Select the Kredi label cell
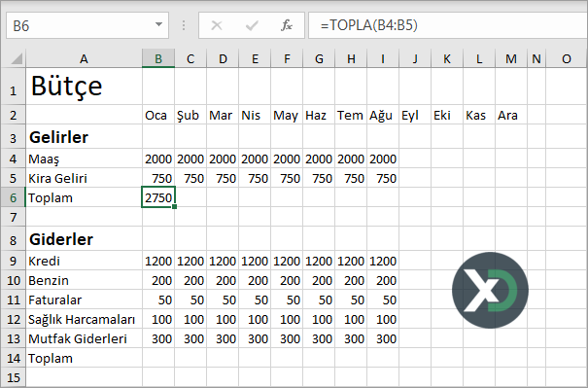 (x=84, y=261)
